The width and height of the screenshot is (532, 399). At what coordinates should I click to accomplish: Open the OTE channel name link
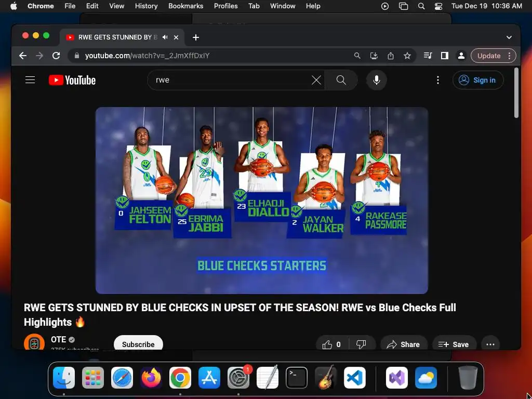click(x=58, y=340)
